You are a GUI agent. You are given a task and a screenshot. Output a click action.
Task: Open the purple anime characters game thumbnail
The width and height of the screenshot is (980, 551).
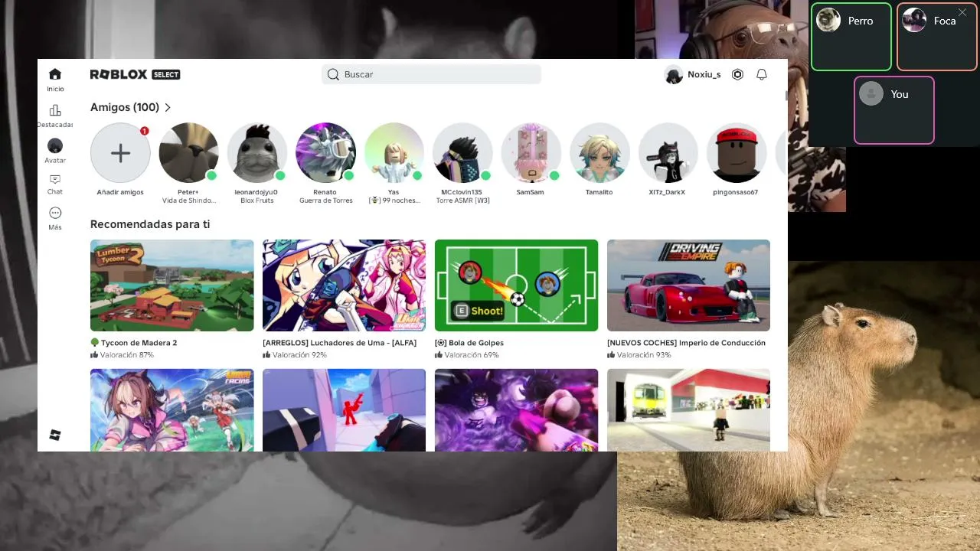pyautogui.click(x=517, y=410)
